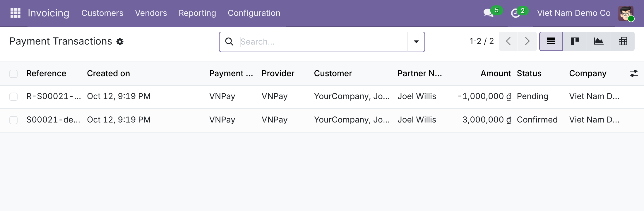Click Joel Willis in the Pending row
This screenshot has height=211, width=644.
417,96
